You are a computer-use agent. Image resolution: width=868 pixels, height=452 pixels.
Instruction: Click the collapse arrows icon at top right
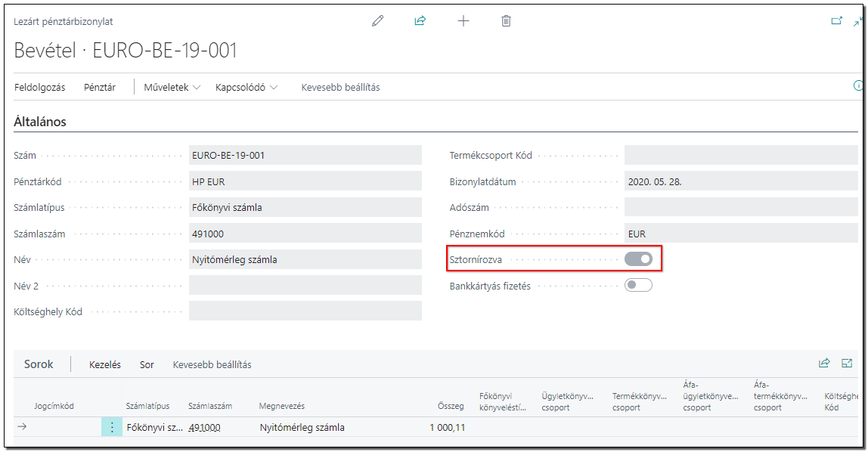click(x=858, y=21)
